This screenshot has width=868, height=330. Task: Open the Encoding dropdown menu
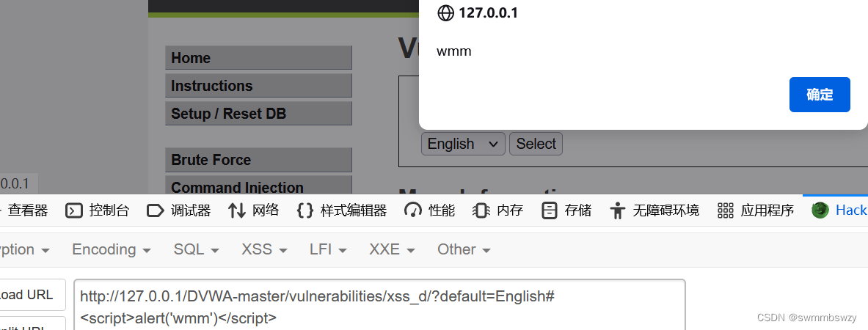(112, 250)
